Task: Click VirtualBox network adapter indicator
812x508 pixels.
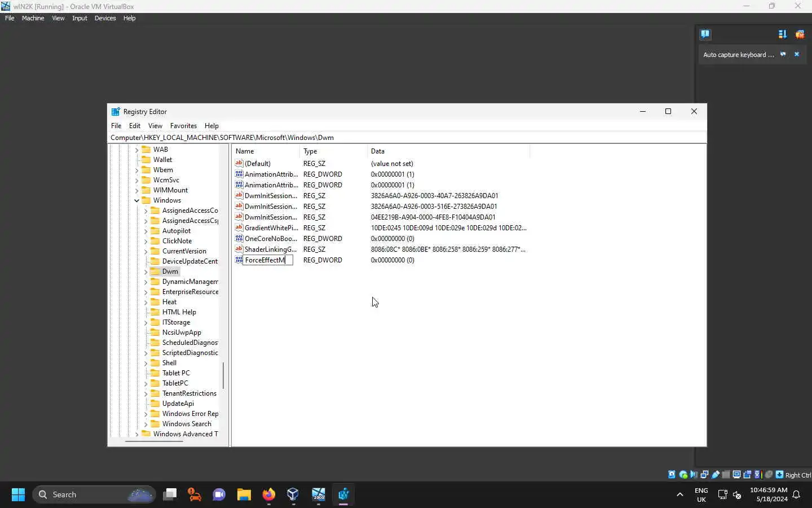Action: (704, 475)
